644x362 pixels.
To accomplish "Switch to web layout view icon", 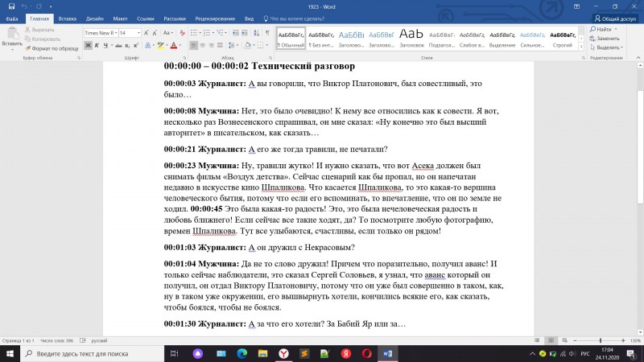I will click(x=565, y=340).
